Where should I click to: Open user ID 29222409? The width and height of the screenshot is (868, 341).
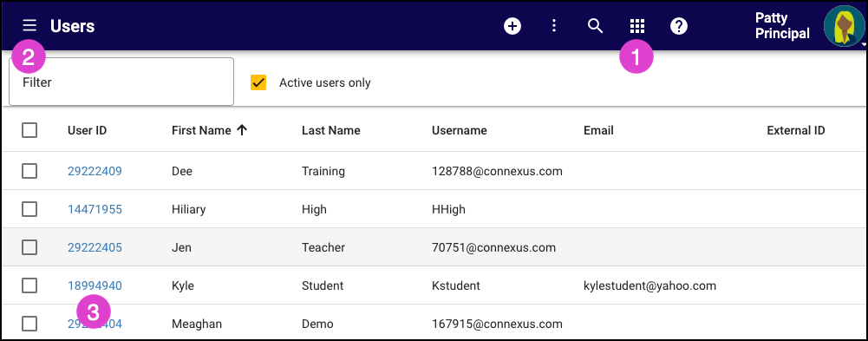(x=95, y=171)
